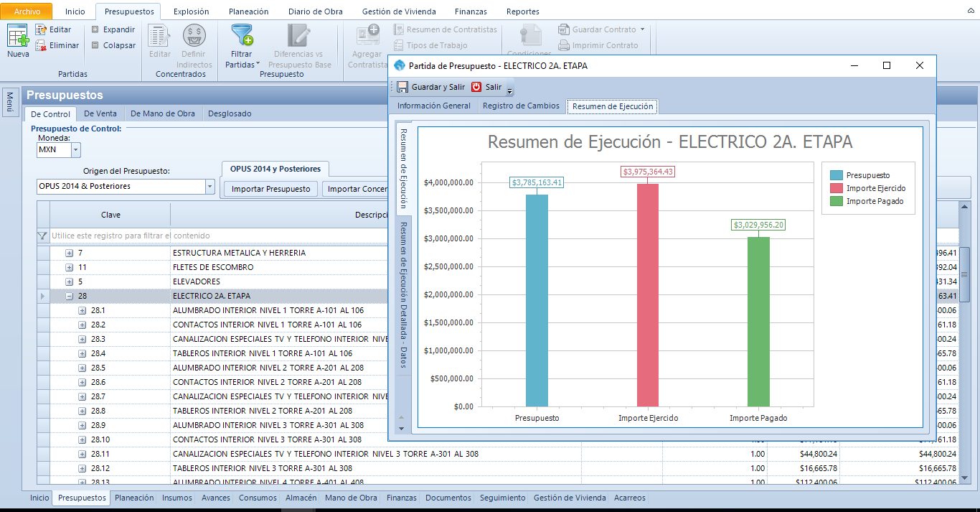Open the vertical Resumen de Ejecución Detallada - Datos tab
This screenshot has width=980, height=512.
click(x=403, y=294)
